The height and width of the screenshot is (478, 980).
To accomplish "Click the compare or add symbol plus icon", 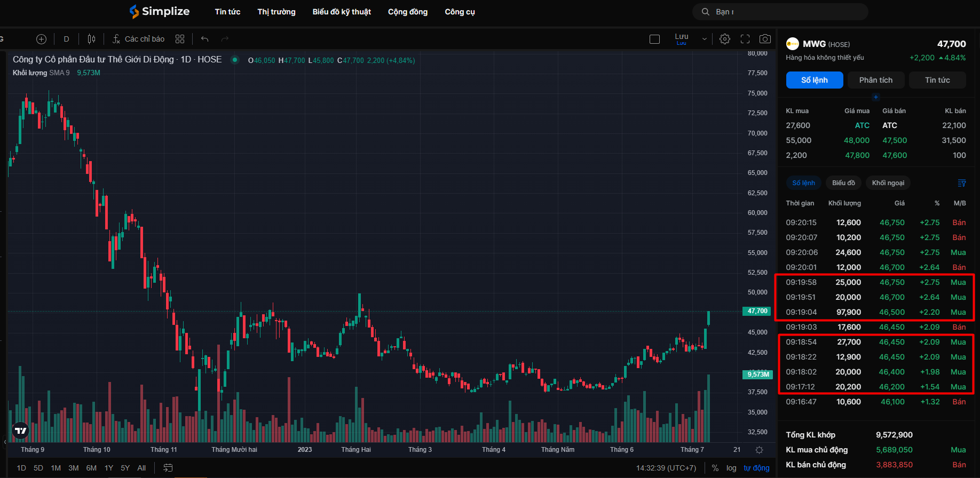I will [41, 39].
